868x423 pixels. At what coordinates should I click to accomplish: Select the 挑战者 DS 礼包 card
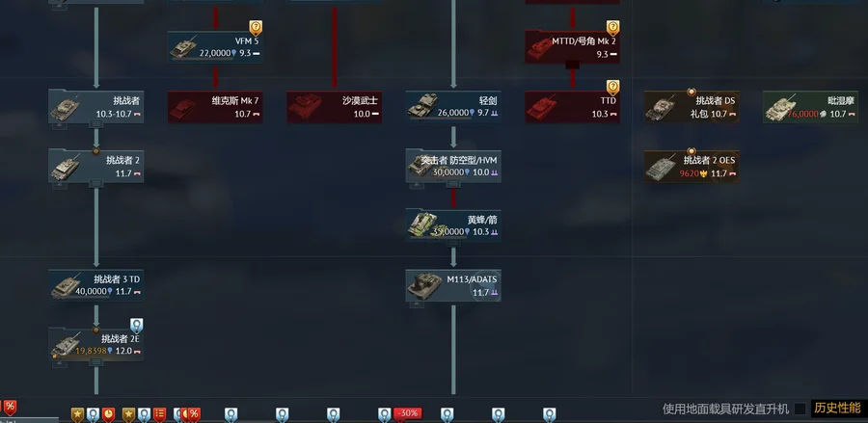point(692,107)
